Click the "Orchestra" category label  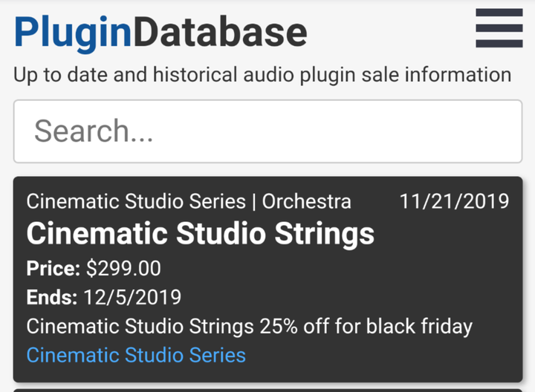point(307,201)
